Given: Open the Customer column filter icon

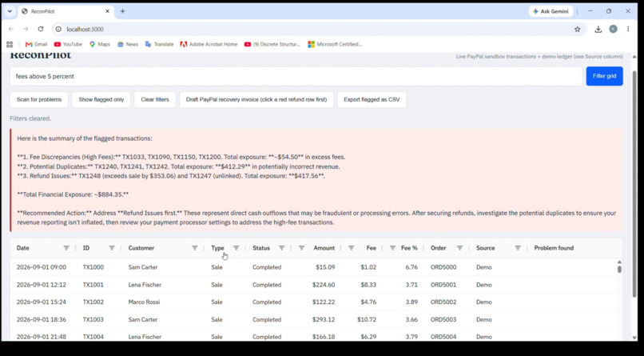Looking at the screenshot, I should 195,248.
